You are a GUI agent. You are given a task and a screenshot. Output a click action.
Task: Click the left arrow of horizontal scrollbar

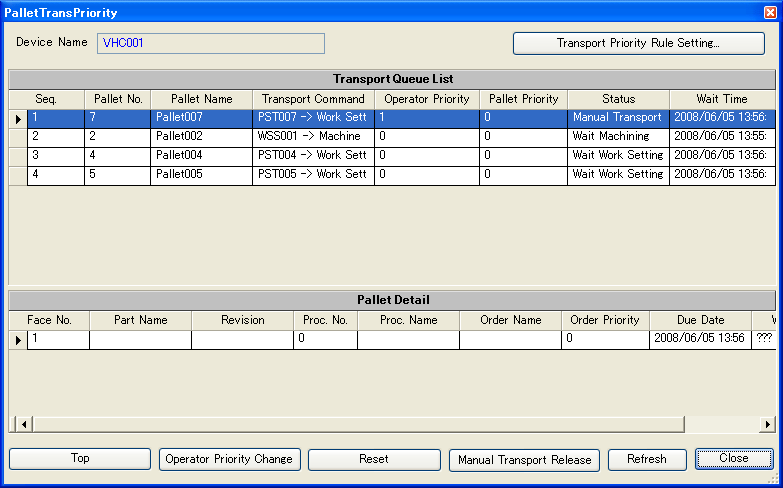tap(23, 425)
